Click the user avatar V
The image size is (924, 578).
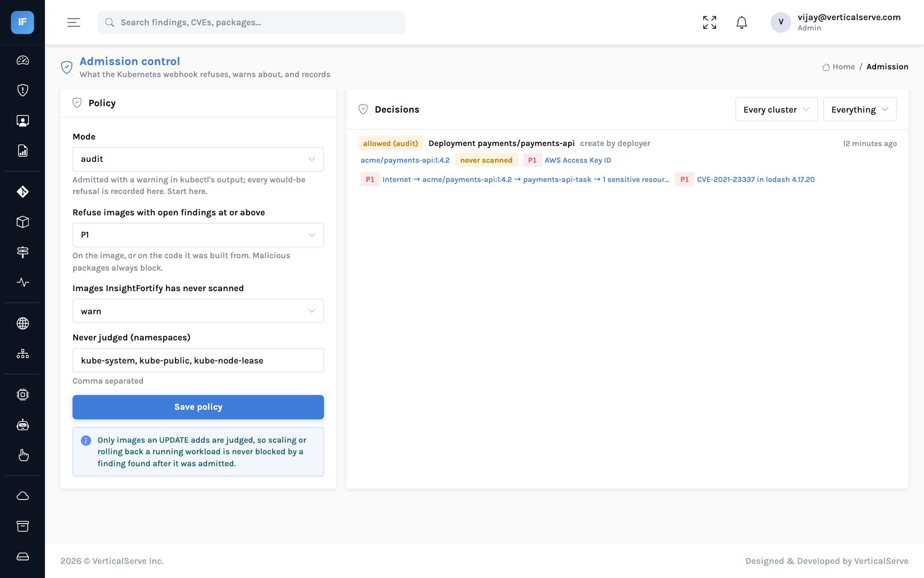coord(781,22)
